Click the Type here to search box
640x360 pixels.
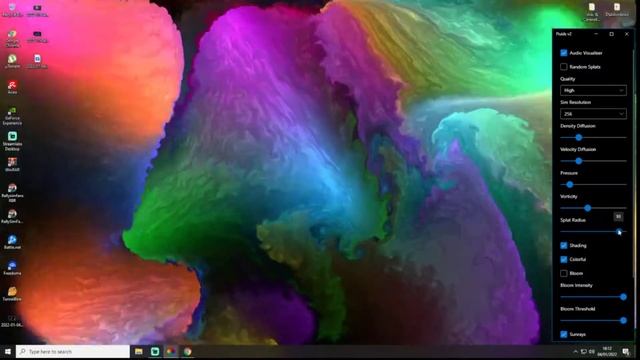click(x=73, y=351)
